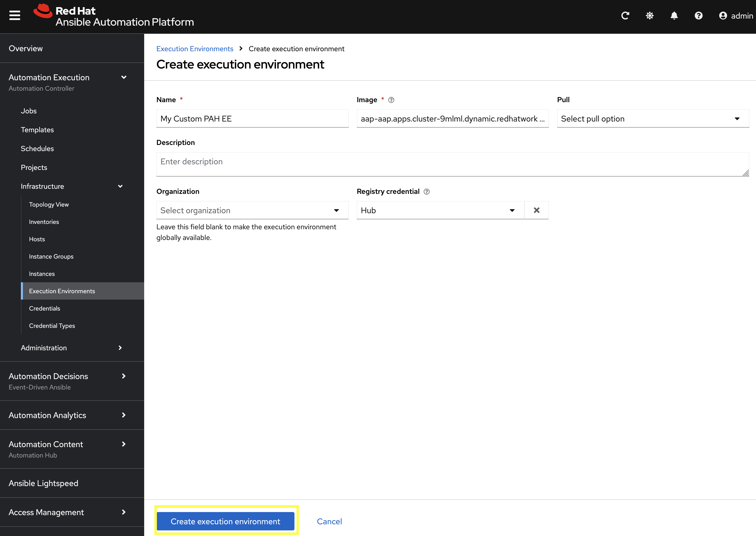Collapse the Automation Execution section

pyautogui.click(x=124, y=77)
